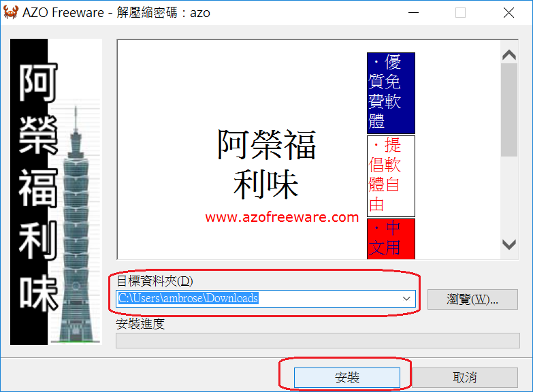Click the 目標資料夾(D) label
The height and width of the screenshot is (392, 533).
pos(155,281)
